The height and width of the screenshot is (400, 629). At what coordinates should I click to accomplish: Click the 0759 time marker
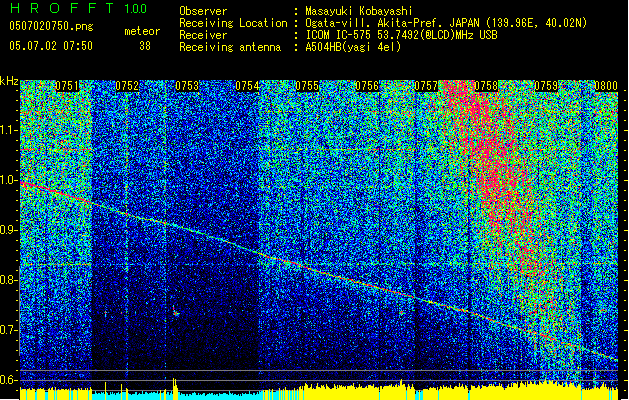[546, 86]
